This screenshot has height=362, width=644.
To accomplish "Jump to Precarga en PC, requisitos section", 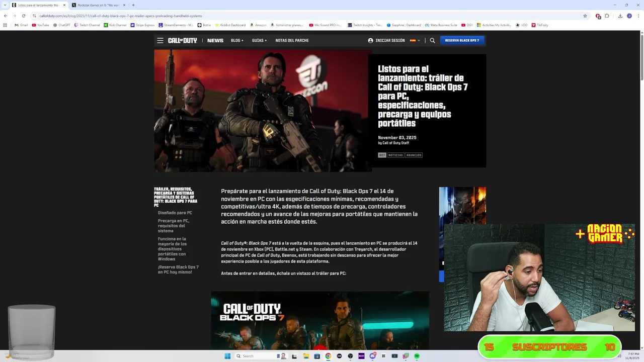I will (x=174, y=226).
